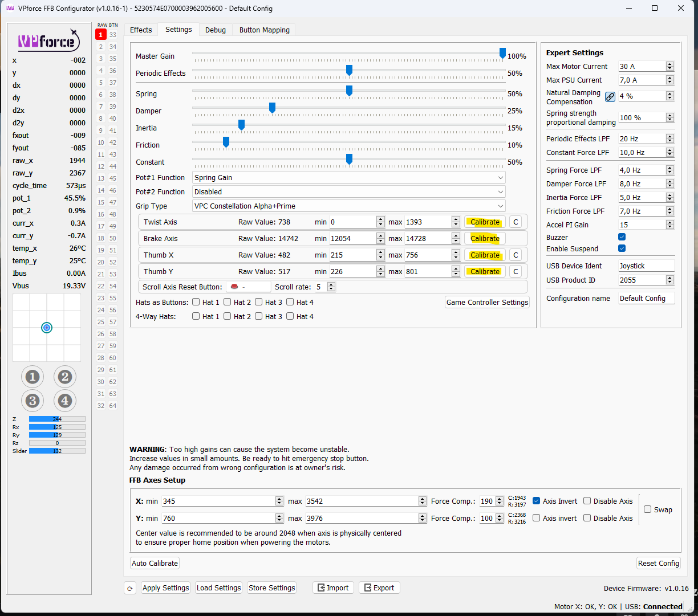Click the Natural Damping Compensation link icon

point(610,97)
